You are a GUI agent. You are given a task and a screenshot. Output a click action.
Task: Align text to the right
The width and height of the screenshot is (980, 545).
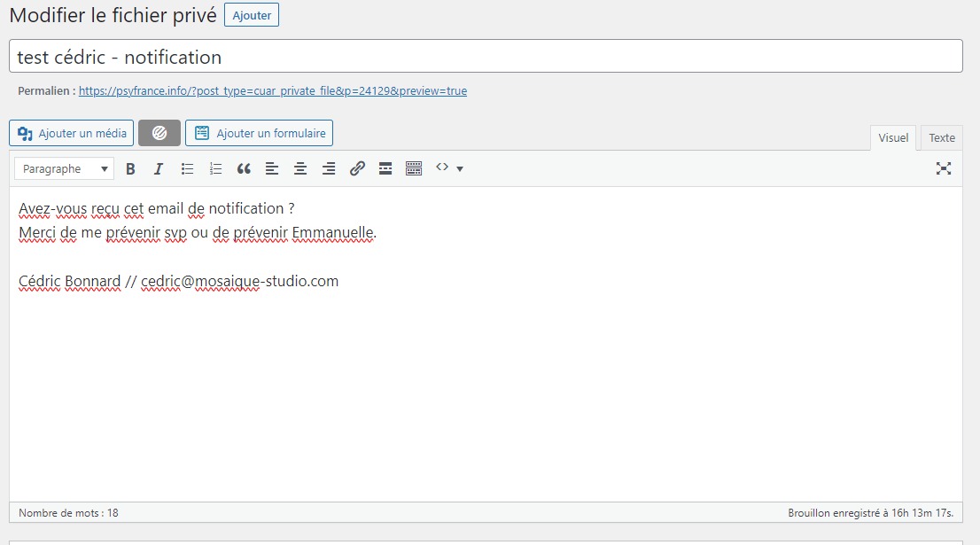pyautogui.click(x=329, y=168)
